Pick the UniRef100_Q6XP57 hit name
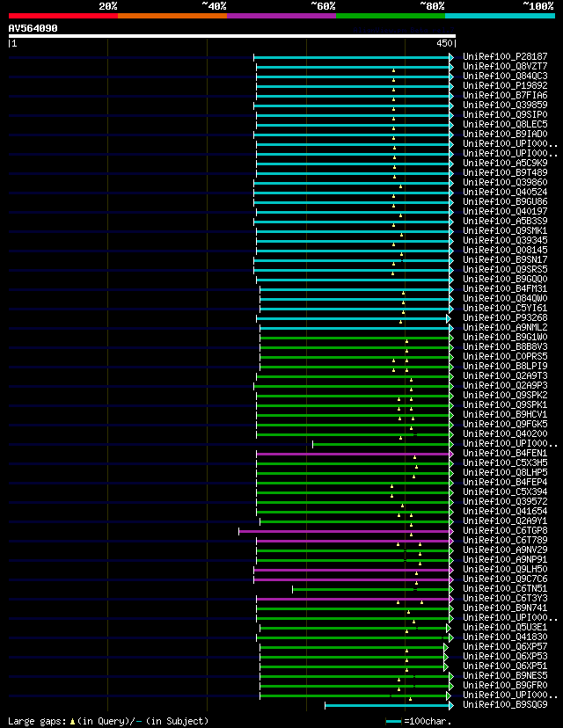The height and width of the screenshot is (728, 563). coord(505,647)
